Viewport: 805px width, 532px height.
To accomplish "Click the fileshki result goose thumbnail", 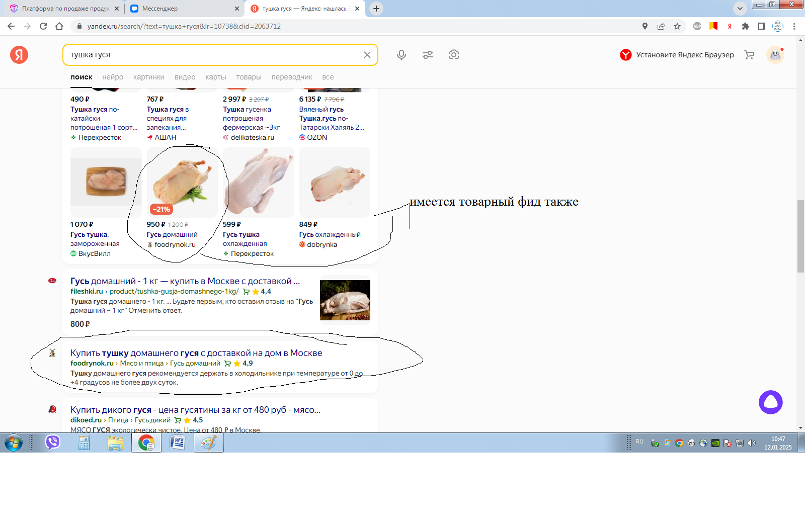I will 345,300.
